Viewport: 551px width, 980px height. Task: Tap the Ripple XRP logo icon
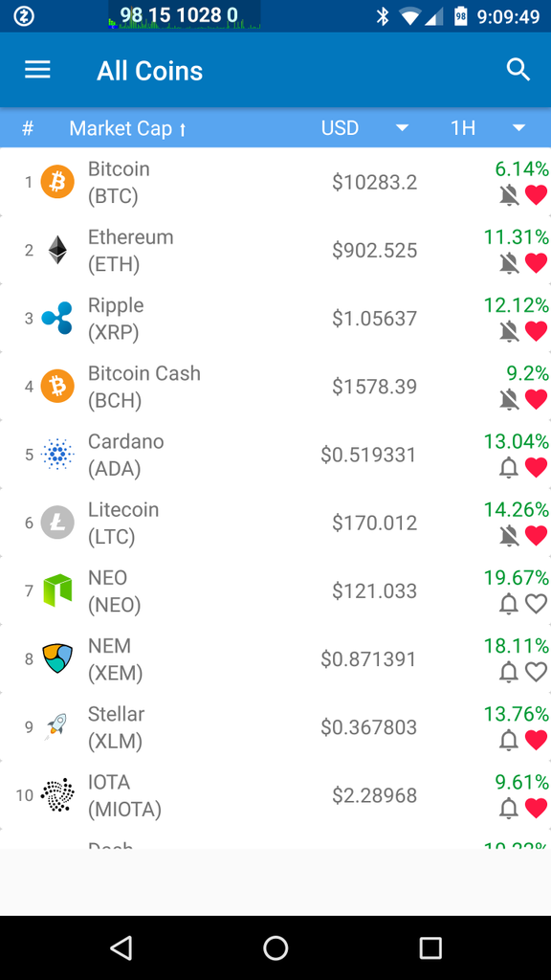tap(57, 318)
